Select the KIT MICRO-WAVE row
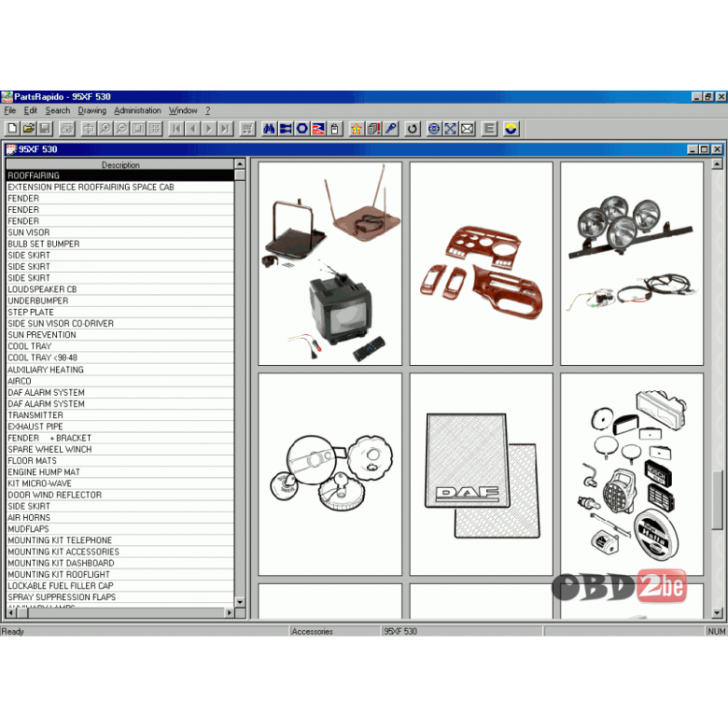 [120, 483]
